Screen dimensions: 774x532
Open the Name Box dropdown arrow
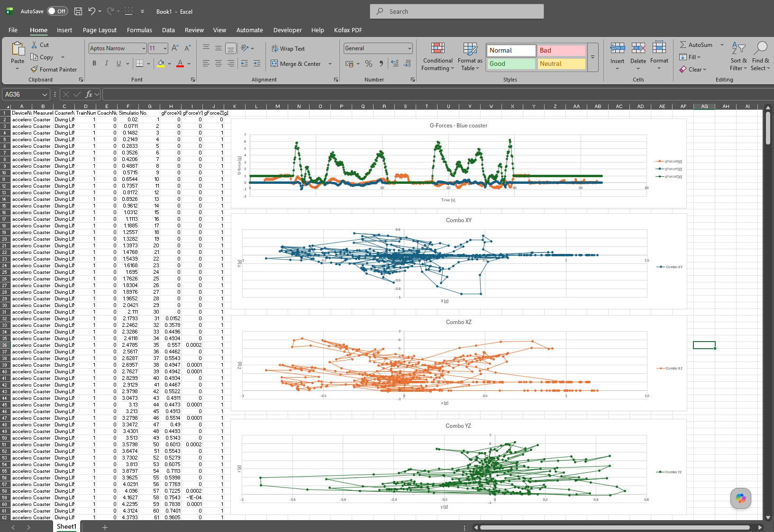45,94
